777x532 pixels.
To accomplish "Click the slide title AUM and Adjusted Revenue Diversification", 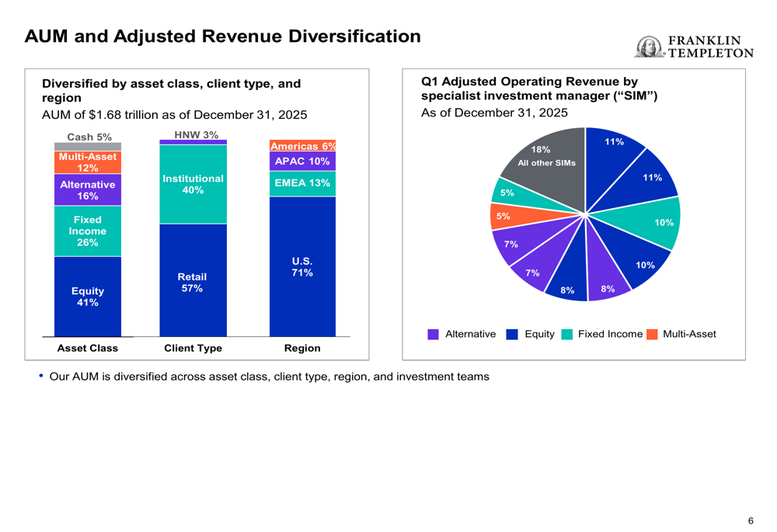I will 222,37.
